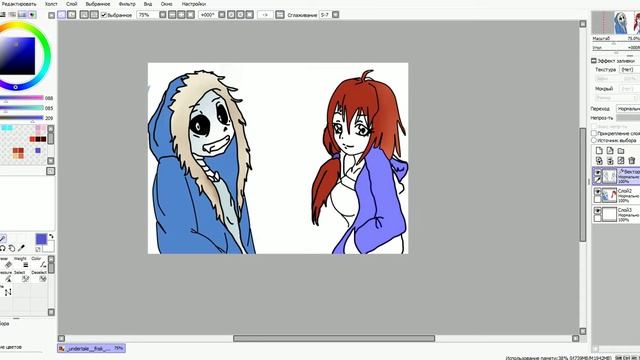
Task: Click the merge down layer icon
Action: click(x=610, y=160)
